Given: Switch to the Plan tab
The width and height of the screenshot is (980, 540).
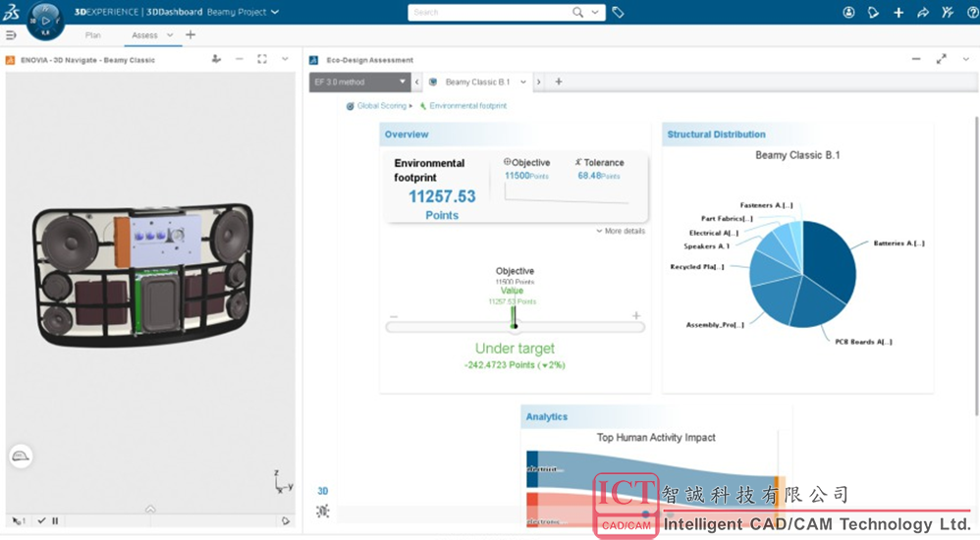Looking at the screenshot, I should pos(92,35).
